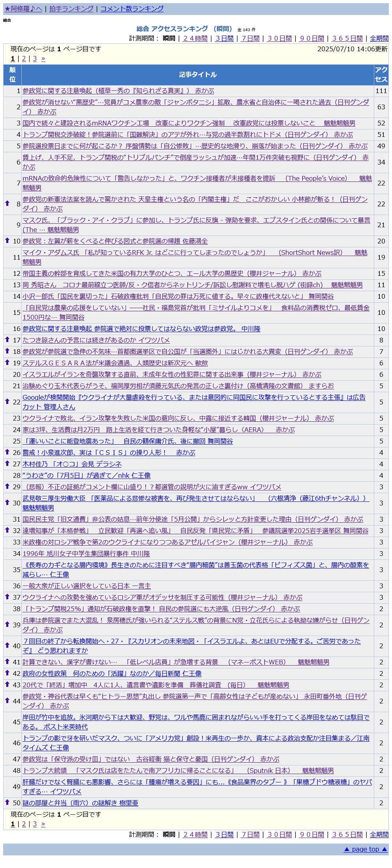Screen dimensions: 392x868
Task: Switch to 24時間 period below the table
Action: point(196,834)
